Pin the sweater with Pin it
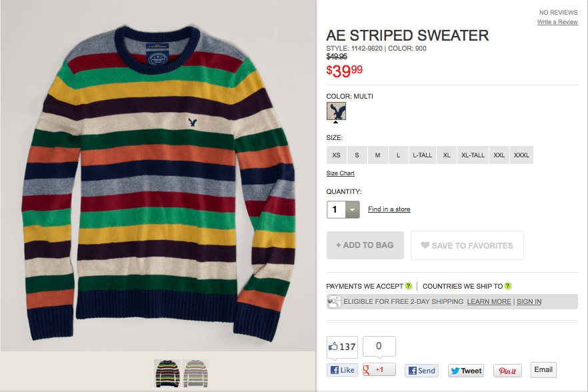Image resolution: width=588 pixels, height=392 pixels. [x=507, y=371]
